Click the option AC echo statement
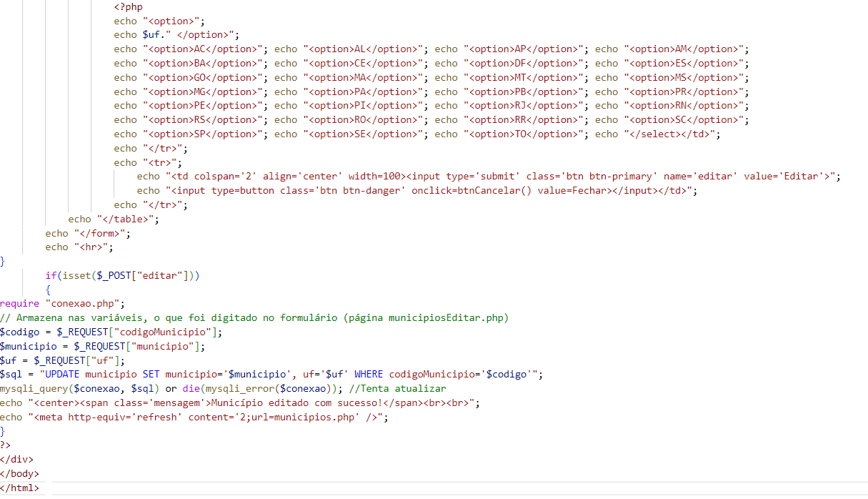 [189, 49]
